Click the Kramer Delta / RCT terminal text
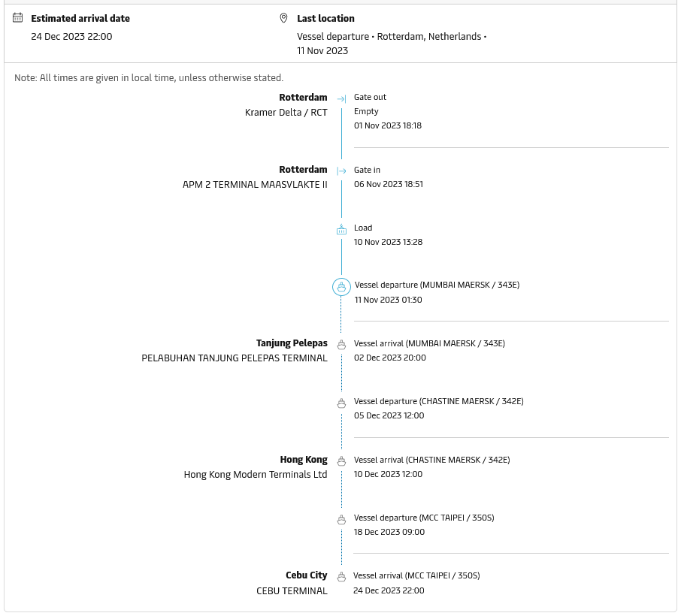The height and width of the screenshot is (616, 681). [x=286, y=113]
